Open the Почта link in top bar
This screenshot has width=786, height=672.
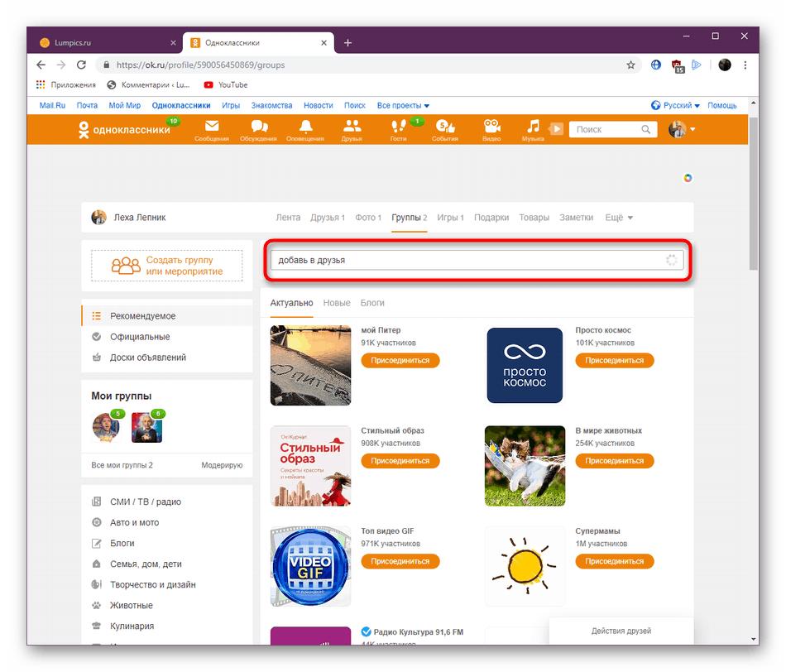(x=87, y=105)
